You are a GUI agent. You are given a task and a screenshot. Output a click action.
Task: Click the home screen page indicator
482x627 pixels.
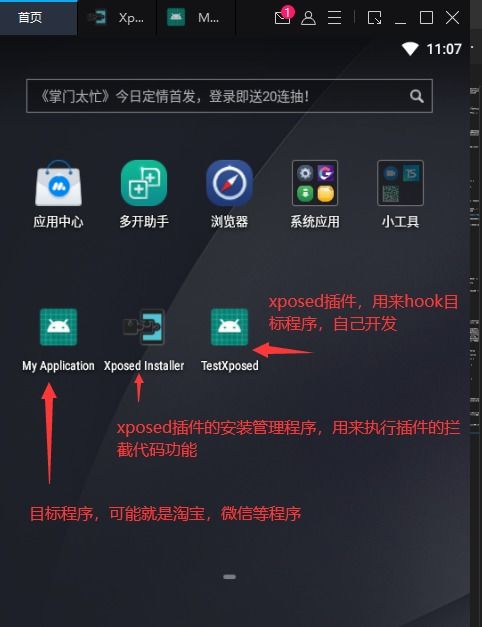pyautogui.click(x=230, y=577)
